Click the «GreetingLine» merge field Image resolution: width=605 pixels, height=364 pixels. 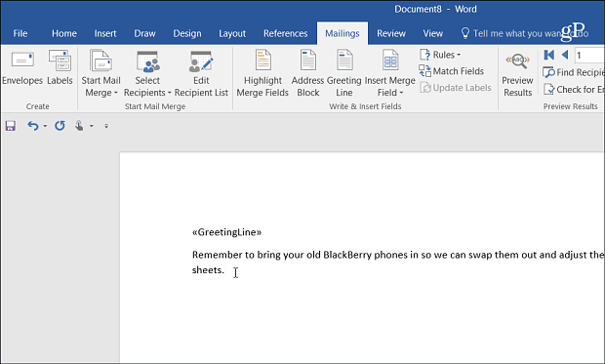(x=226, y=232)
